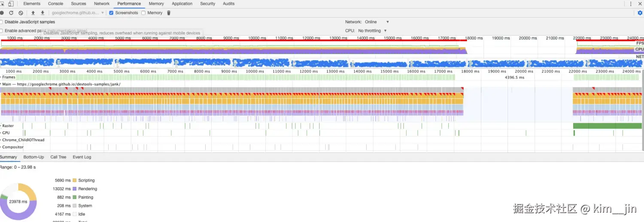The height and width of the screenshot is (222, 644).
Task: Open capture settings gear icon
Action: click(x=640, y=13)
